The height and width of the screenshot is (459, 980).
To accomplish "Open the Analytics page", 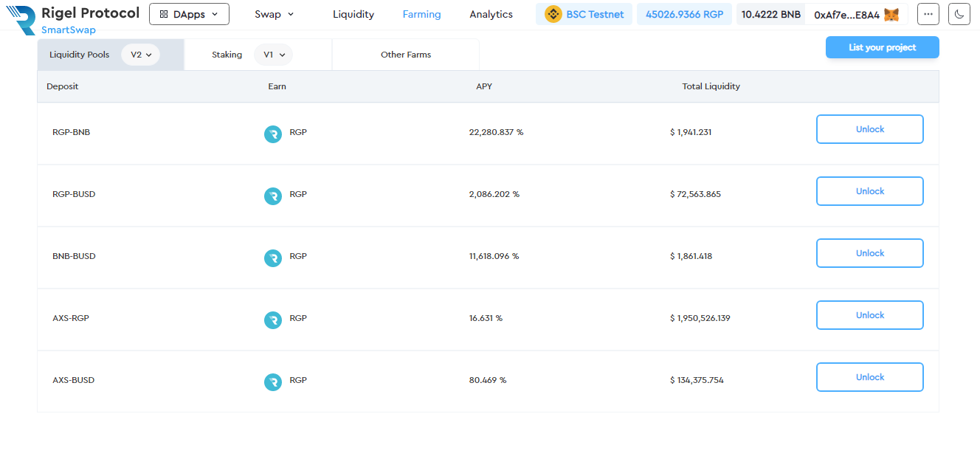I will click(491, 14).
